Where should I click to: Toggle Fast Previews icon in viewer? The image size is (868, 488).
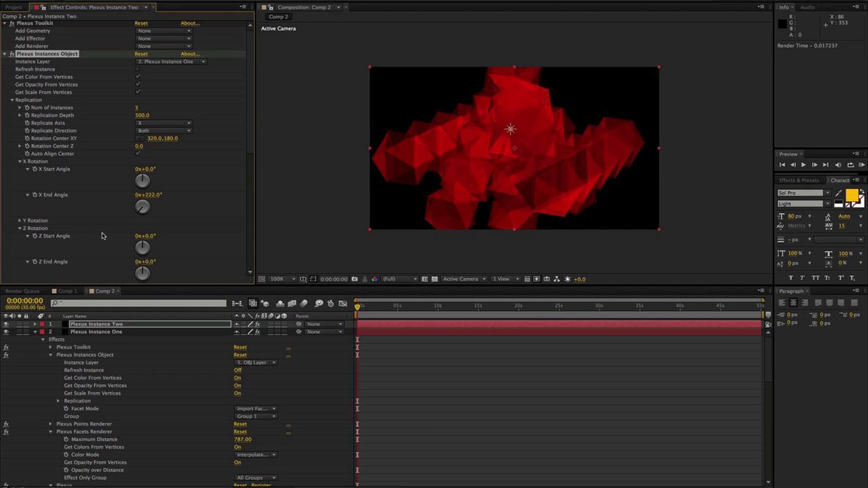(x=537, y=279)
